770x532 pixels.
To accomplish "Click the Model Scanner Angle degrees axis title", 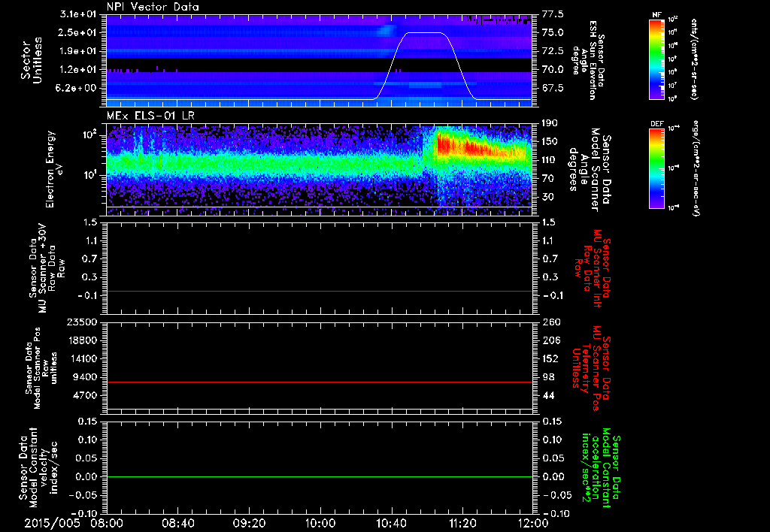I will tap(590, 169).
